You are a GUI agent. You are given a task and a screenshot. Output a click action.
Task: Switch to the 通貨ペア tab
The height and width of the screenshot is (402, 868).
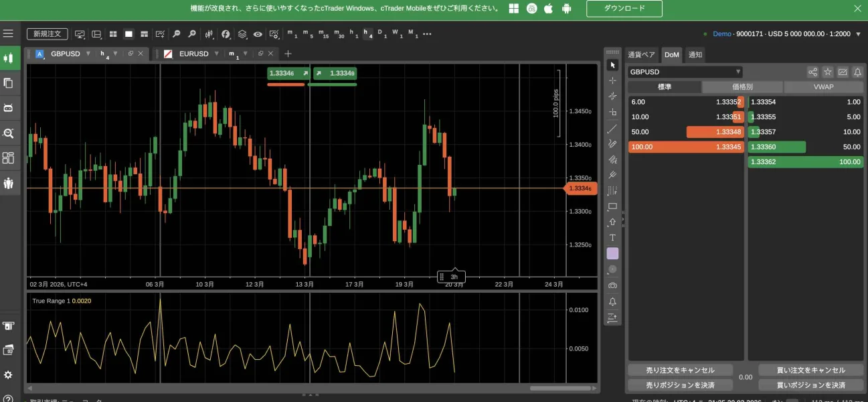pos(642,54)
